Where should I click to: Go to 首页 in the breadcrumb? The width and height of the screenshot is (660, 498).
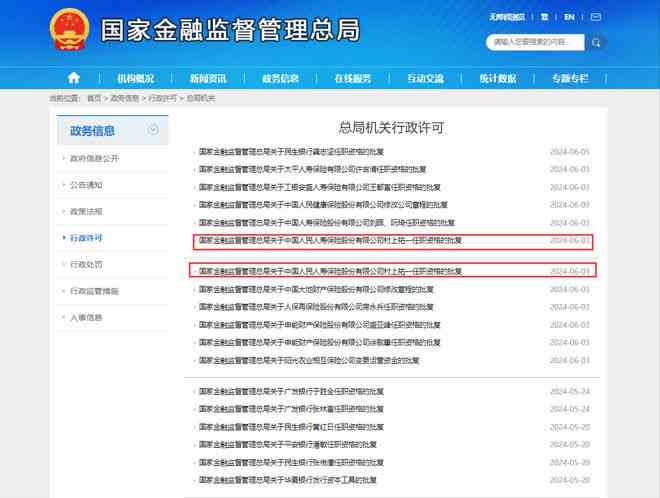click(x=94, y=98)
